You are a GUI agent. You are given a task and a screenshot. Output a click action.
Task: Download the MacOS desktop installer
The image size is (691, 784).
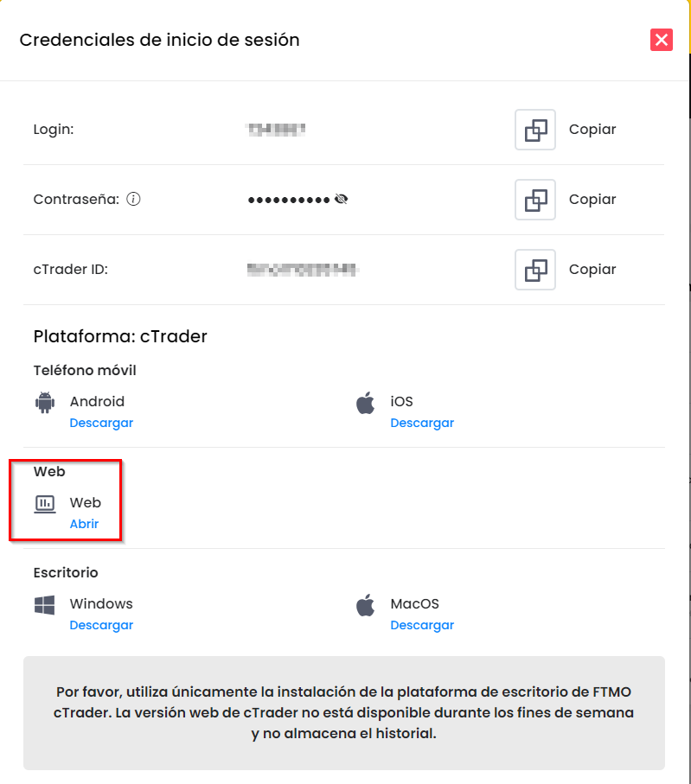[422, 626]
